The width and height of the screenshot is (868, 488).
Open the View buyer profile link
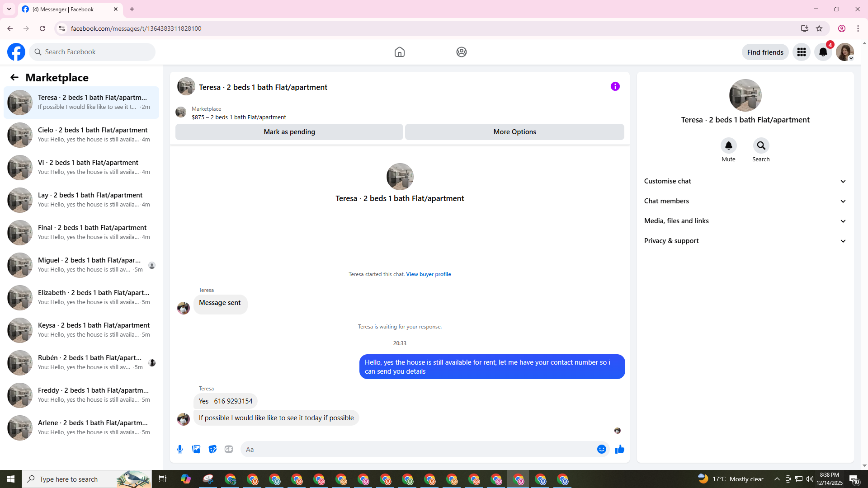(x=428, y=274)
